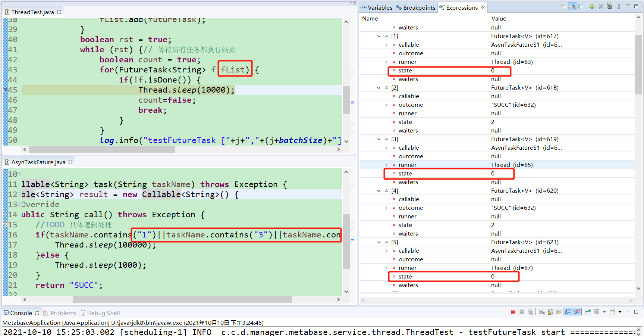The height and width of the screenshot is (336, 644).
Task: Open the Problems tab
Action: point(60,313)
